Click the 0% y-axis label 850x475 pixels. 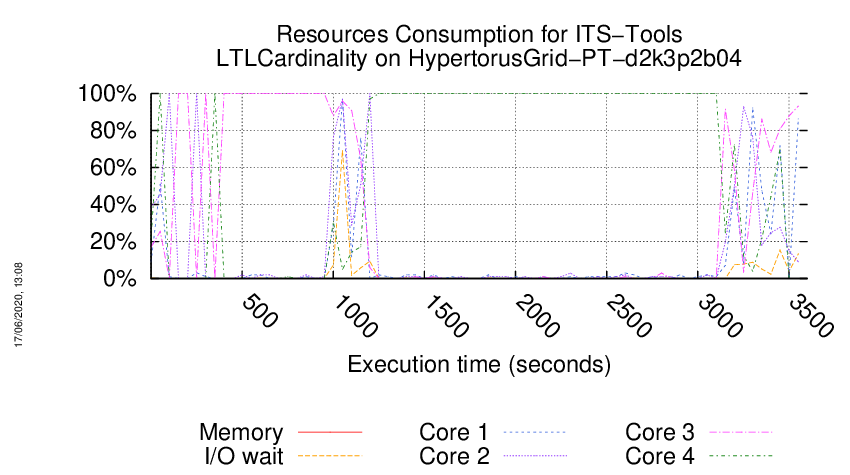coord(119,278)
